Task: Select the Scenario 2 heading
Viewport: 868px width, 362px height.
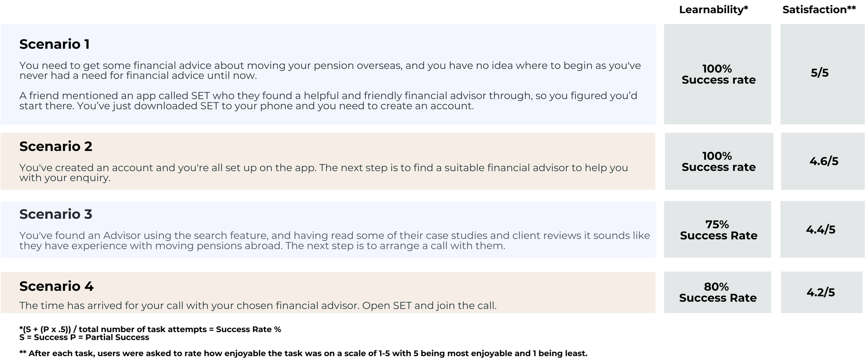Action: [x=56, y=146]
